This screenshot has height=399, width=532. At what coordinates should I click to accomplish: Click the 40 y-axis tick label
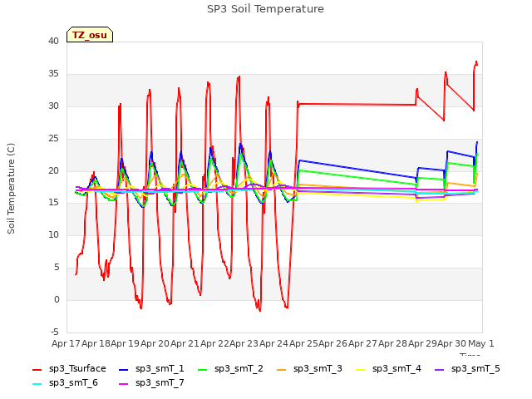click(x=53, y=42)
